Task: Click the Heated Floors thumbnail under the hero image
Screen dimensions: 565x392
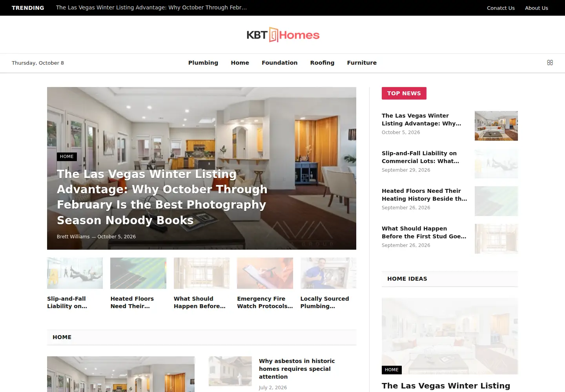Action: click(138, 273)
